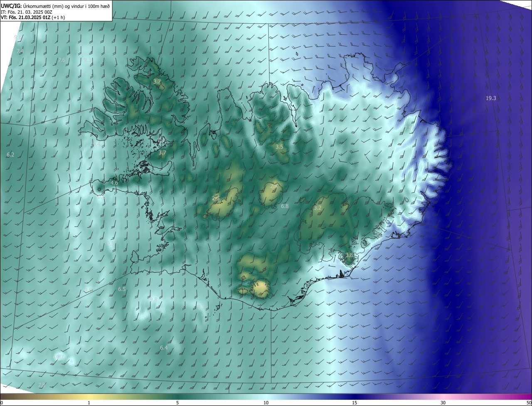
Task: Click the 4.6 value label on the peninsula
Action: 114,183
